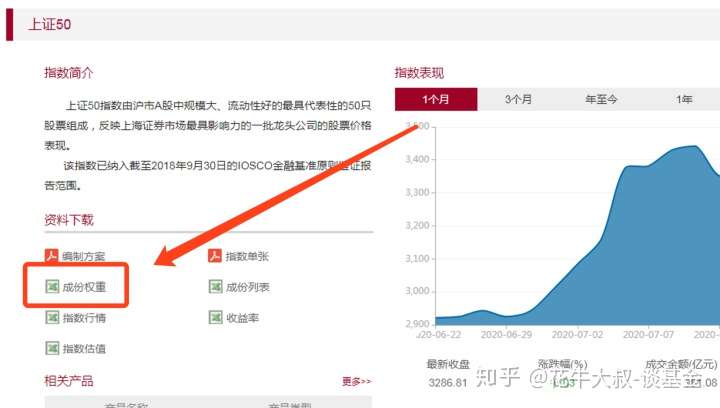Download the 指数估值 file

click(x=84, y=348)
